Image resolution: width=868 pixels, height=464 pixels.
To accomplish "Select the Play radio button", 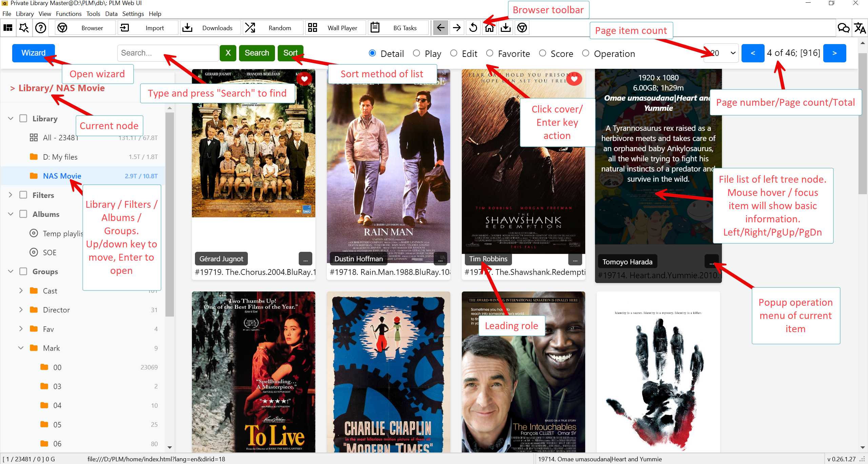I will pos(416,53).
